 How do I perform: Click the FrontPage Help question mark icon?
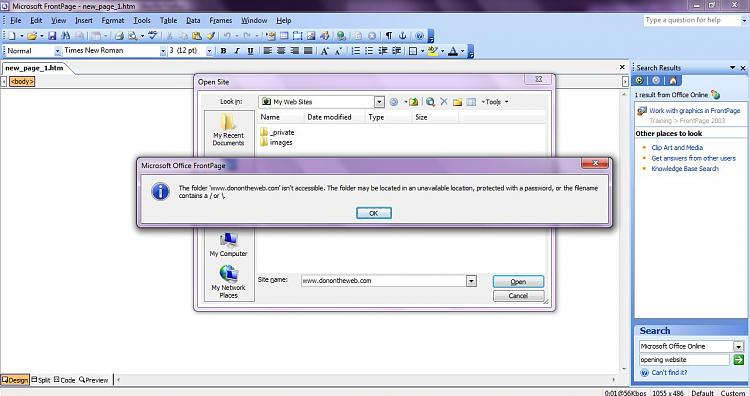419,36
